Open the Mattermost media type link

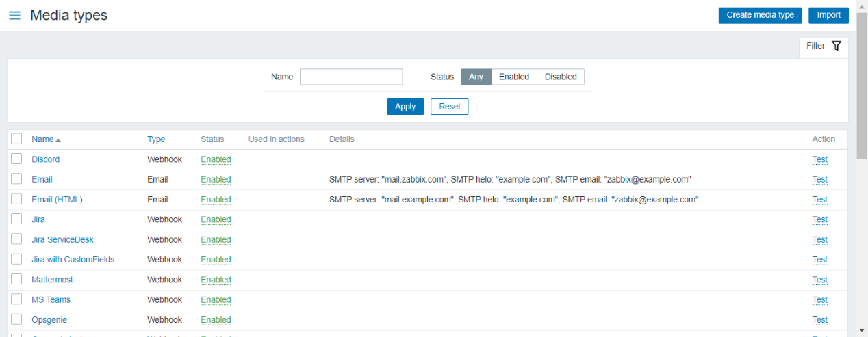coord(52,280)
